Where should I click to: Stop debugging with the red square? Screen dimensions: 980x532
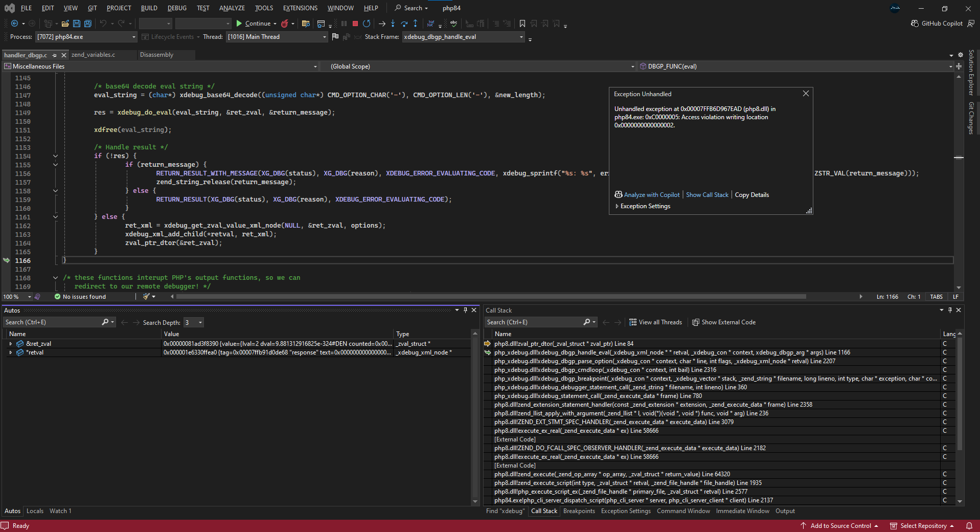[355, 24]
